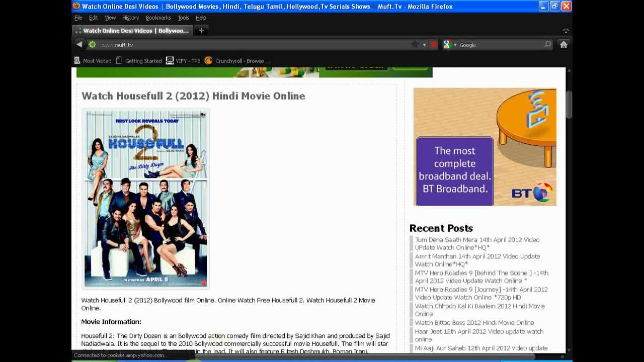Click the muft.tv address bar
Image resolution: width=644 pixels, height=362 pixels.
click(x=254, y=45)
